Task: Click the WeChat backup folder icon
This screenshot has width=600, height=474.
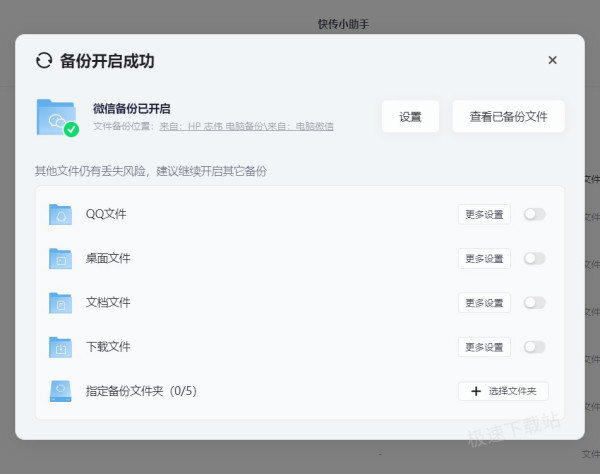Action: [x=57, y=118]
